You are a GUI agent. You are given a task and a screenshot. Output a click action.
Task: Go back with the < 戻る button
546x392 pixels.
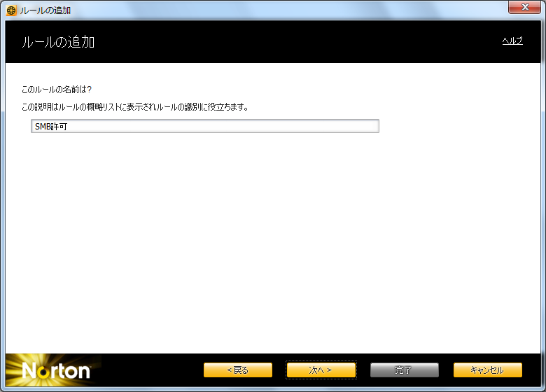click(x=237, y=370)
